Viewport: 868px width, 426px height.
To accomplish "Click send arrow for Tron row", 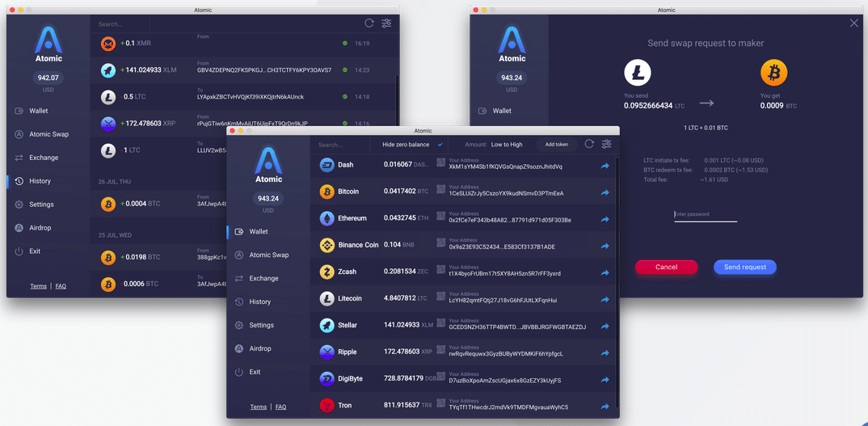I will click(x=605, y=406).
